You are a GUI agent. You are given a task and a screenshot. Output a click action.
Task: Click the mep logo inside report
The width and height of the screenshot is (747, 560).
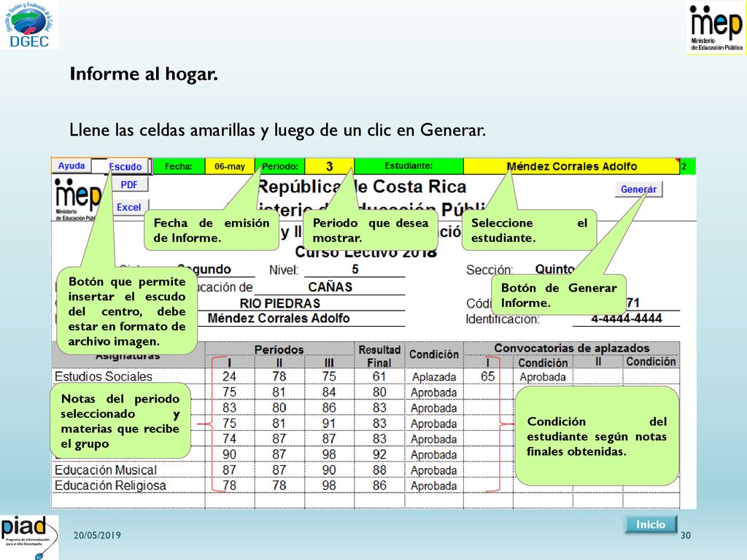coord(77,199)
